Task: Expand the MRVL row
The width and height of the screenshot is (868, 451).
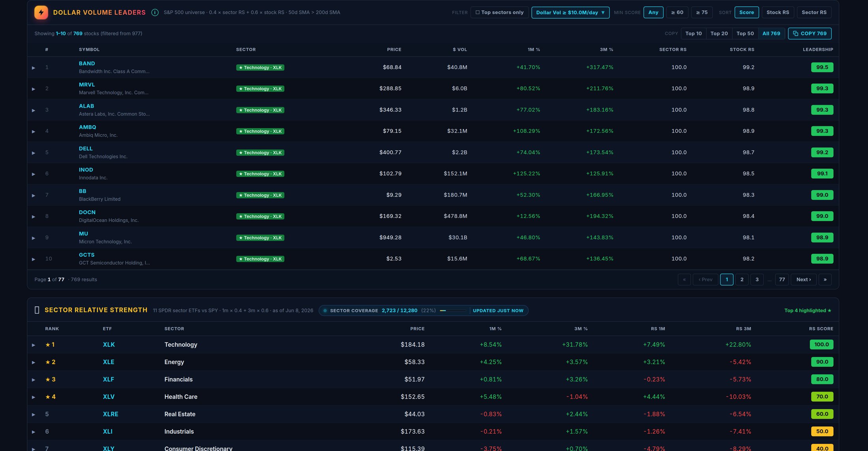Action: point(34,89)
